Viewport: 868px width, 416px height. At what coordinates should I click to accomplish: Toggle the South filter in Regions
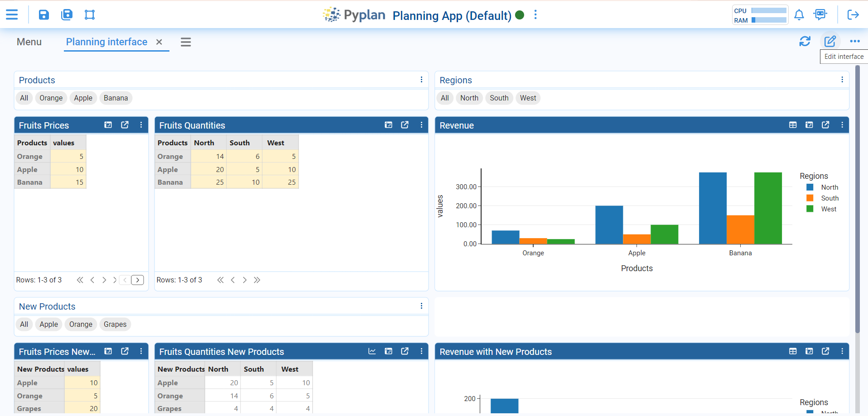click(x=499, y=98)
